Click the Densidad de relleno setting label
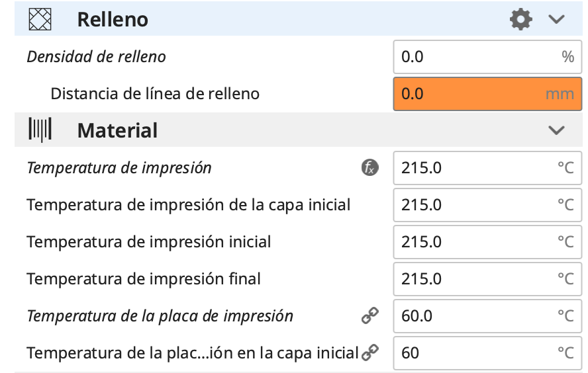The width and height of the screenshot is (588, 373). point(96,57)
